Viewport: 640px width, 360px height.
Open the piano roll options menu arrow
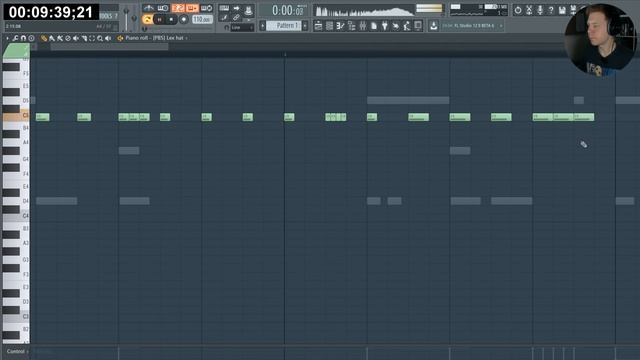coord(7,38)
